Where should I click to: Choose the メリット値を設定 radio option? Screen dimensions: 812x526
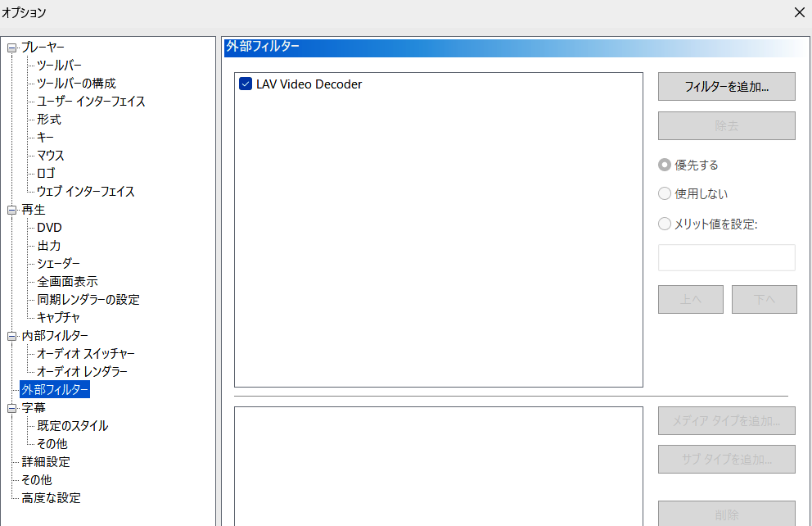pos(665,224)
